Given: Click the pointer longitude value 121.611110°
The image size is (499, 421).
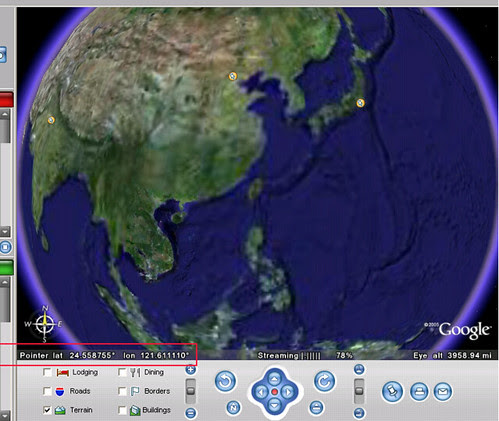Looking at the screenshot, I should pyautogui.click(x=165, y=355).
